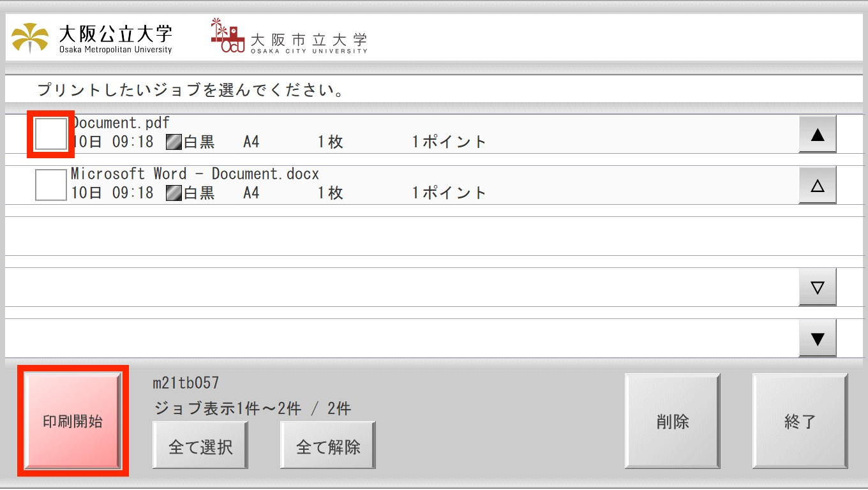The height and width of the screenshot is (490, 868).
Task: Click the Osaka Metropolitan University logo
Action: (93, 38)
